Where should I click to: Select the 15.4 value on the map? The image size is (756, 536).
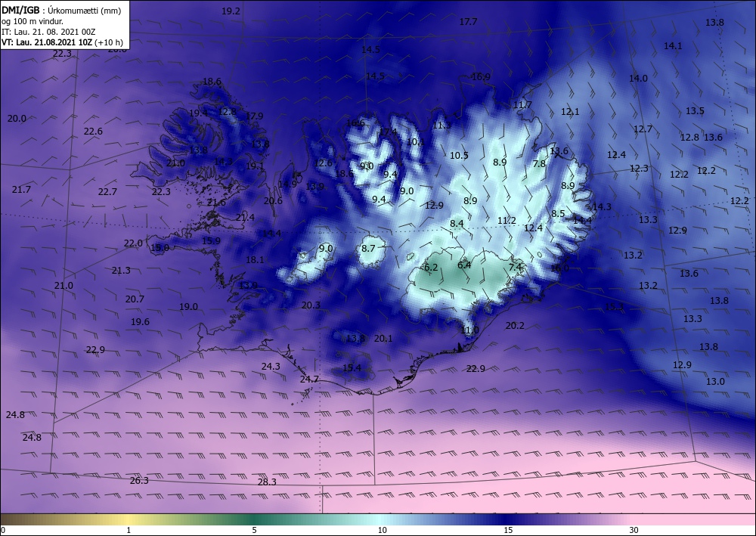pos(352,367)
